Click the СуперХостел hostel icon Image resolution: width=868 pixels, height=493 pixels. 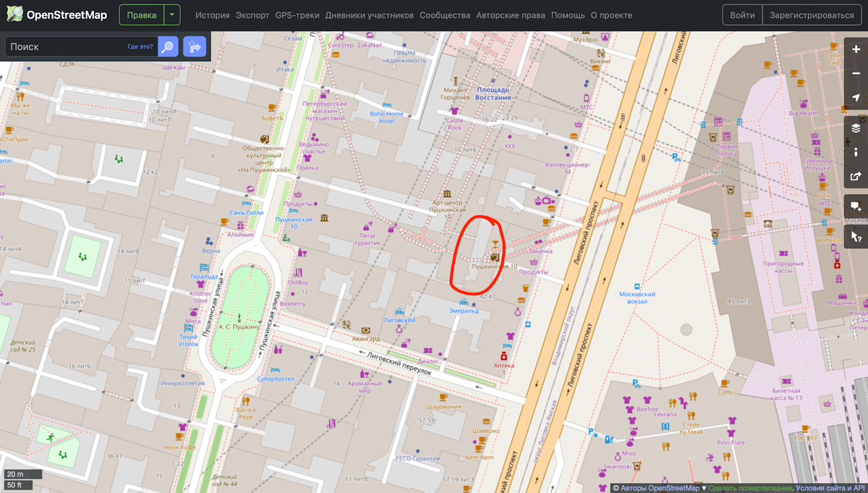[276, 369]
